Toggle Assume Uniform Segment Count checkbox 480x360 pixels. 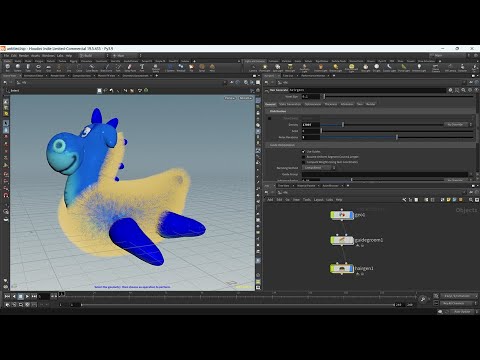(303, 157)
